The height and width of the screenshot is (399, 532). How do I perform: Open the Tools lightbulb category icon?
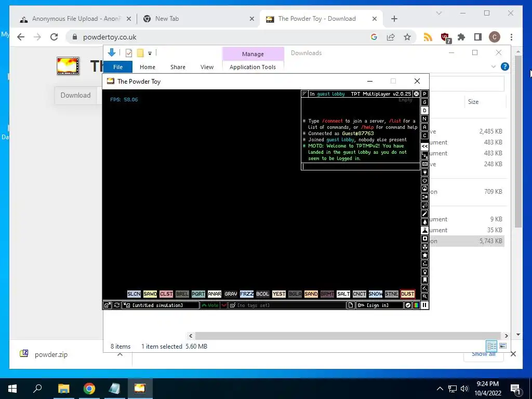tap(424, 272)
